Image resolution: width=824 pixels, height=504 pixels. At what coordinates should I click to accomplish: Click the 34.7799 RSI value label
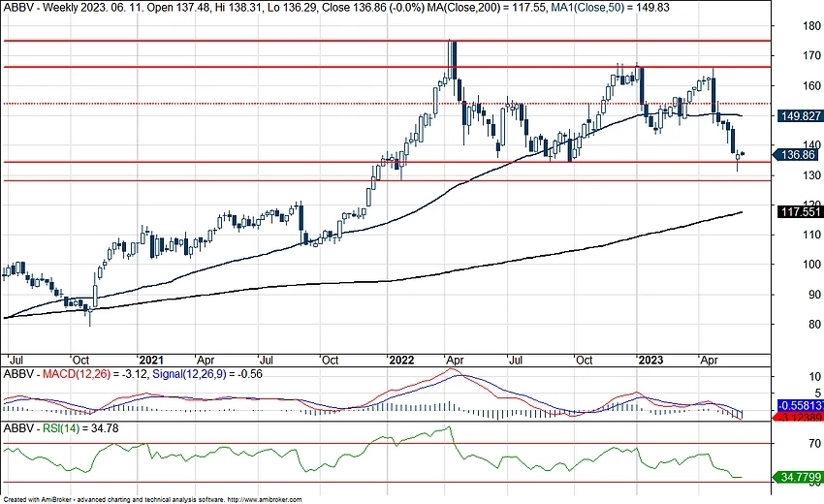(x=799, y=477)
